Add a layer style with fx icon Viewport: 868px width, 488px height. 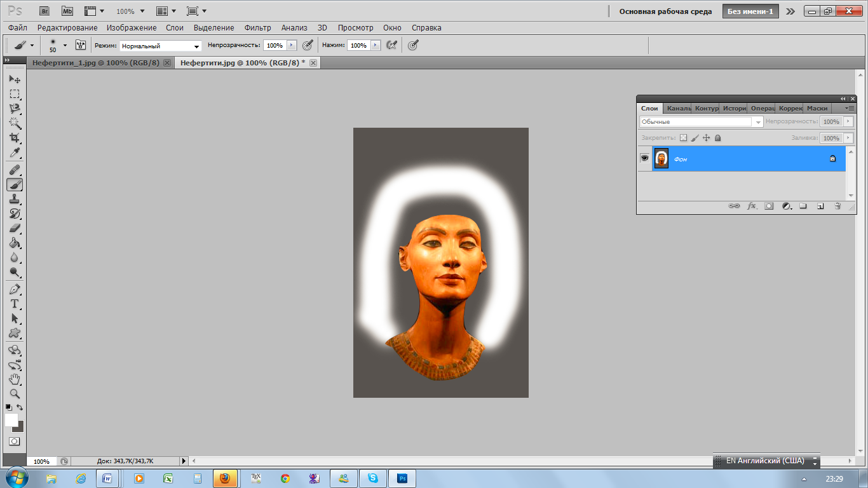752,206
